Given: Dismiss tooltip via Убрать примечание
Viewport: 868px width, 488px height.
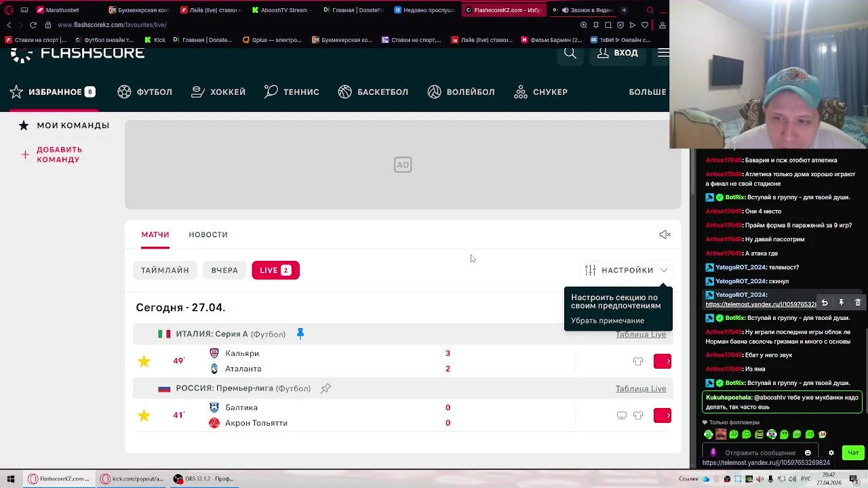Looking at the screenshot, I should coord(608,321).
